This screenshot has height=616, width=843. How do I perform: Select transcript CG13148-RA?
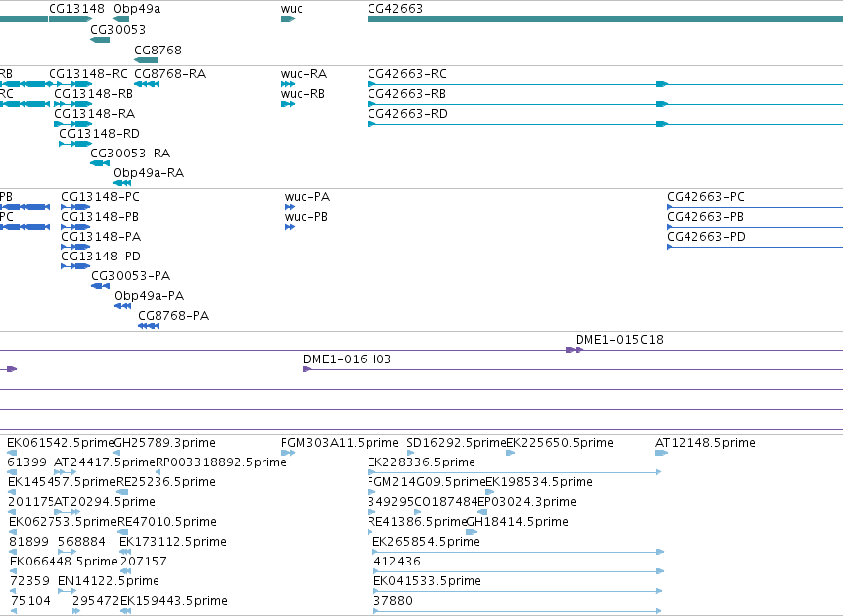(95, 114)
